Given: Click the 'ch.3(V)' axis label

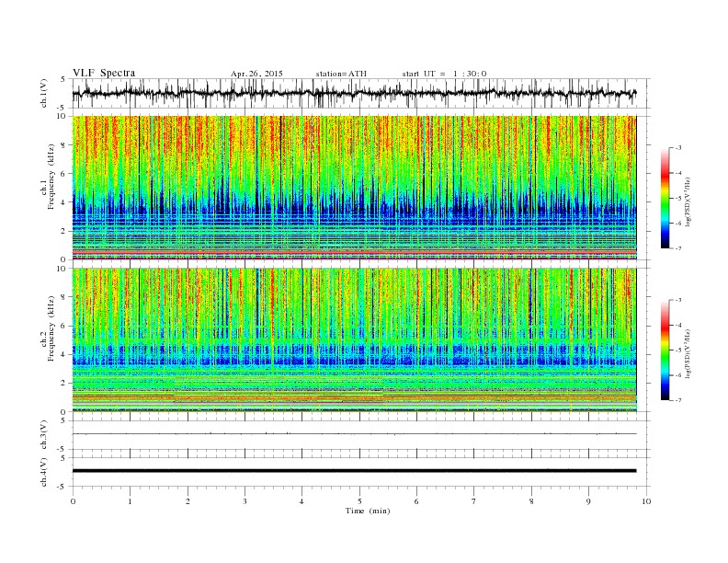Looking at the screenshot, I should click(x=44, y=434).
